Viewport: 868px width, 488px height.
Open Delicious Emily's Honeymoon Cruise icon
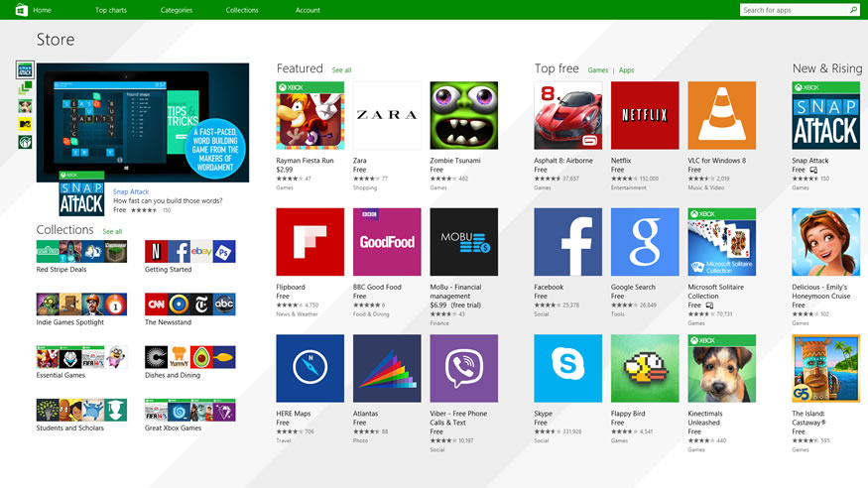[x=826, y=242]
